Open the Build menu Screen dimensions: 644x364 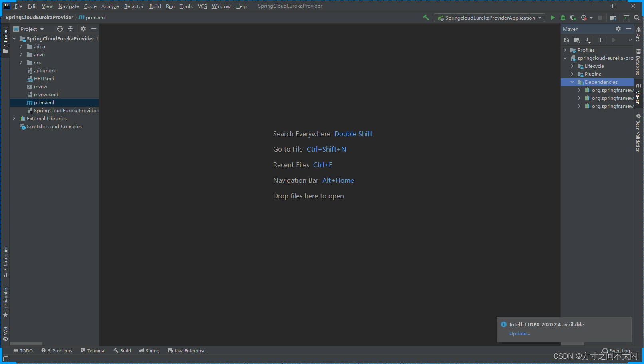pyautogui.click(x=155, y=6)
